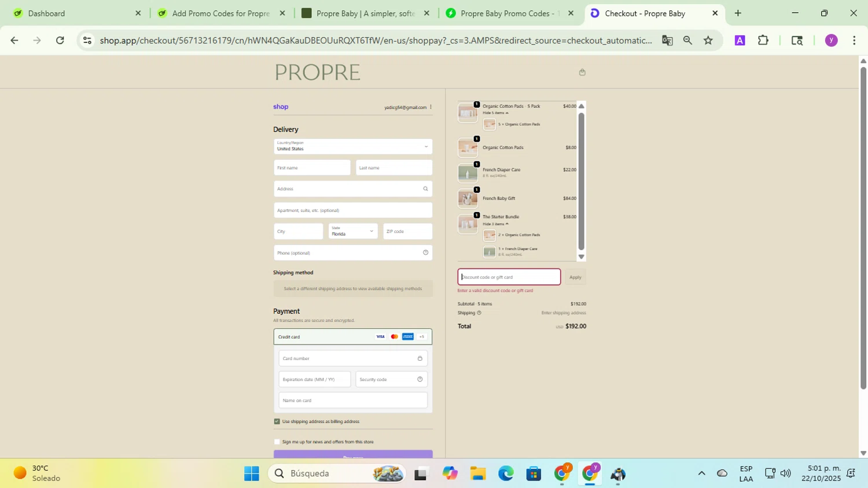Focus the First name field
This screenshot has width=868, height=488.
tap(312, 168)
